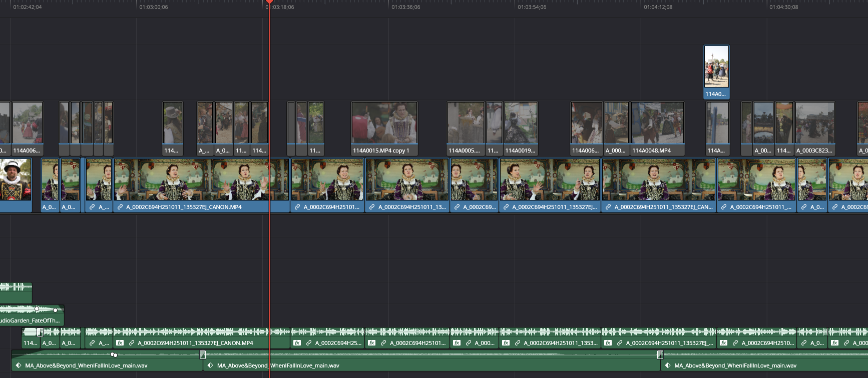Click fx badge on audio clip A_0002C694H25101...
Screen dimensions: 868x378
coord(372,343)
